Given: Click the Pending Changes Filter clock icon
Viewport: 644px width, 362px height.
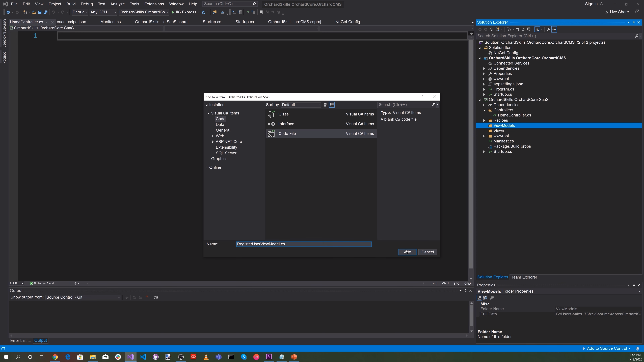Looking at the screenshot, I should [509, 29].
